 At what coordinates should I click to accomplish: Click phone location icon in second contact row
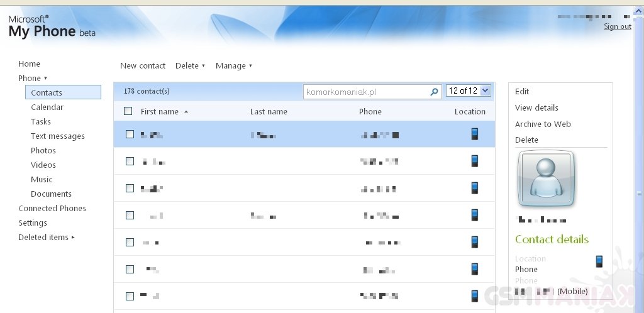[x=474, y=161]
